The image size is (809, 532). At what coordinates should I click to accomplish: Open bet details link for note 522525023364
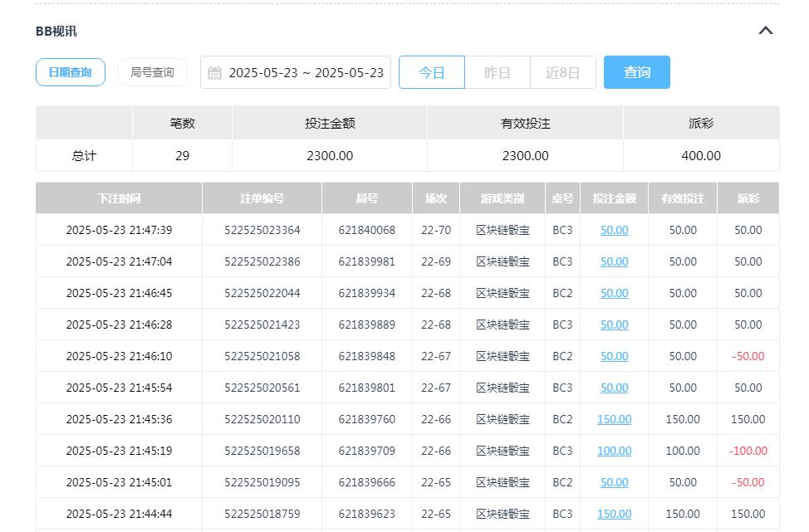[614, 230]
